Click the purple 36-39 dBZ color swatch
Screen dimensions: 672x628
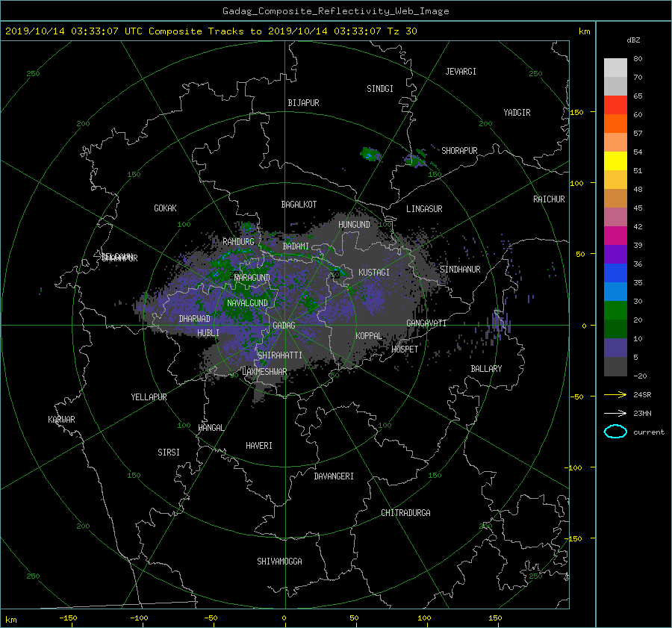(x=615, y=255)
